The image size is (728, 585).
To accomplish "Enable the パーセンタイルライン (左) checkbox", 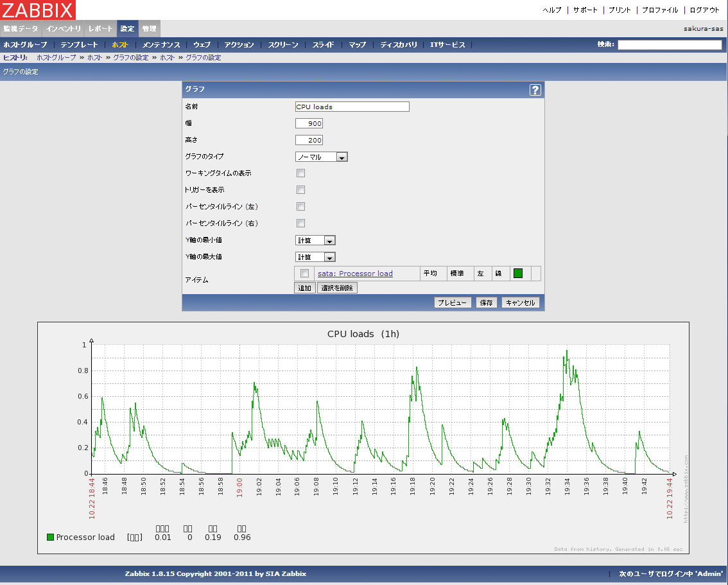I will coord(300,207).
